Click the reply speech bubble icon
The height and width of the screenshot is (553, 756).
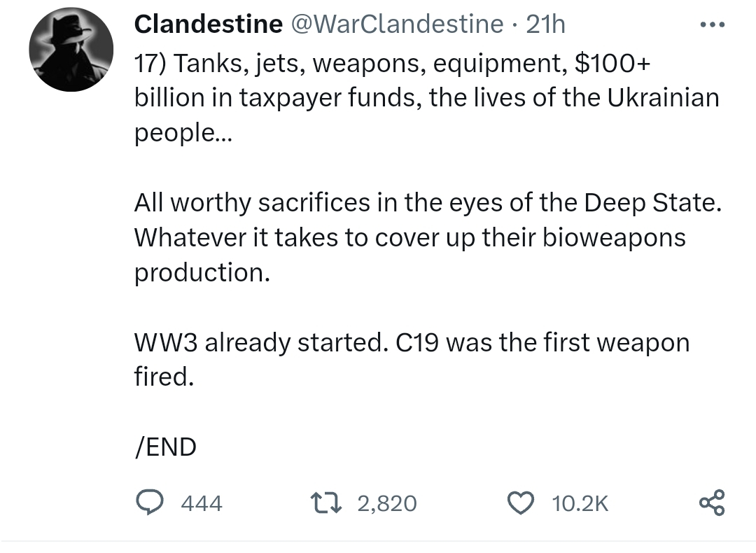coord(149,503)
